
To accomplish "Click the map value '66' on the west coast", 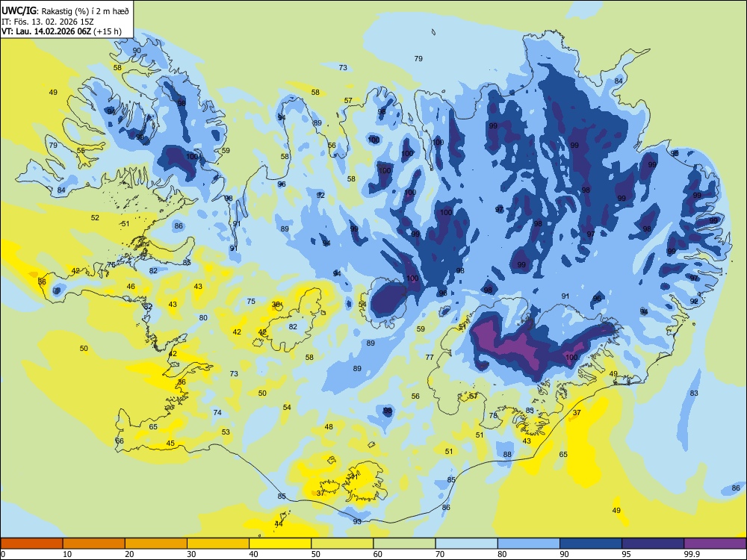I will pos(120,441).
